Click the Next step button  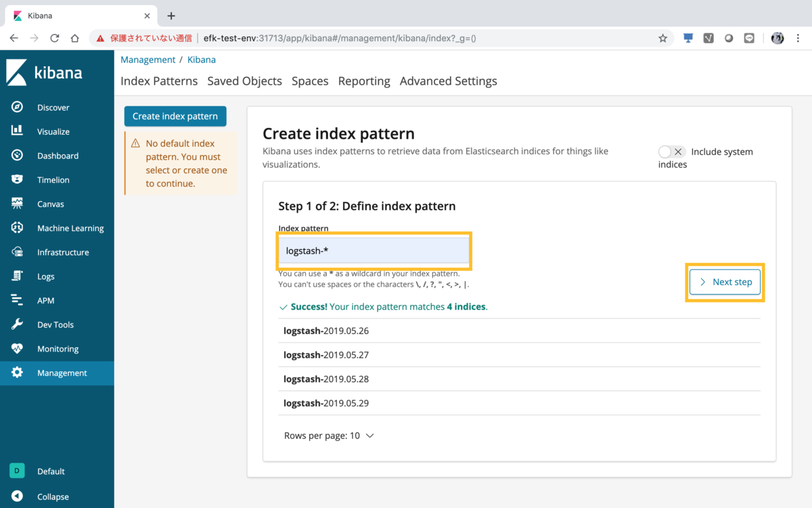point(725,282)
